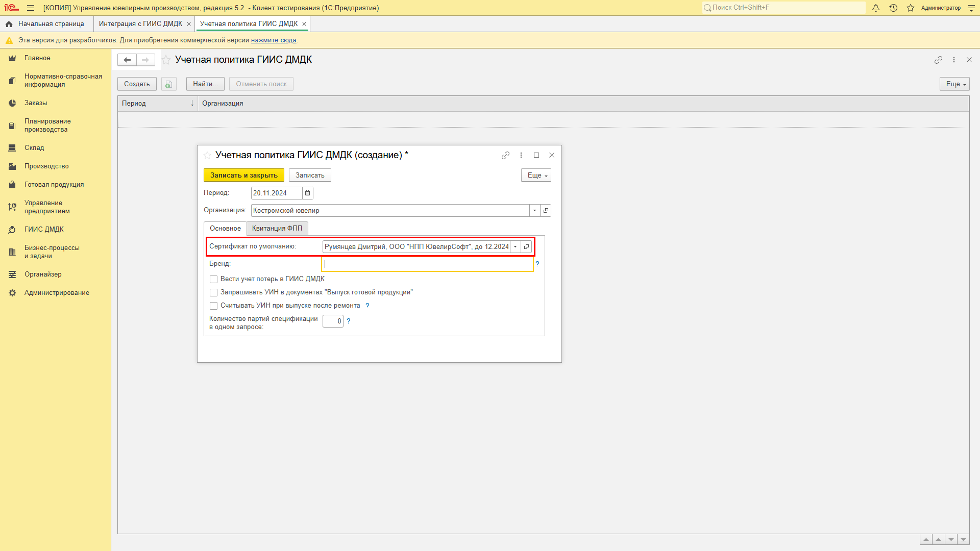Click the copy-record icon beside Создать

click(x=169, y=84)
